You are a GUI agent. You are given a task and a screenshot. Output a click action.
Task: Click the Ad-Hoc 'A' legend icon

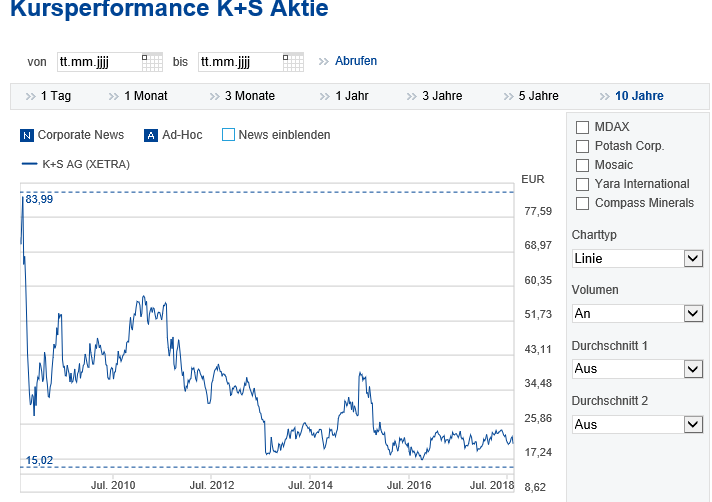coord(151,135)
